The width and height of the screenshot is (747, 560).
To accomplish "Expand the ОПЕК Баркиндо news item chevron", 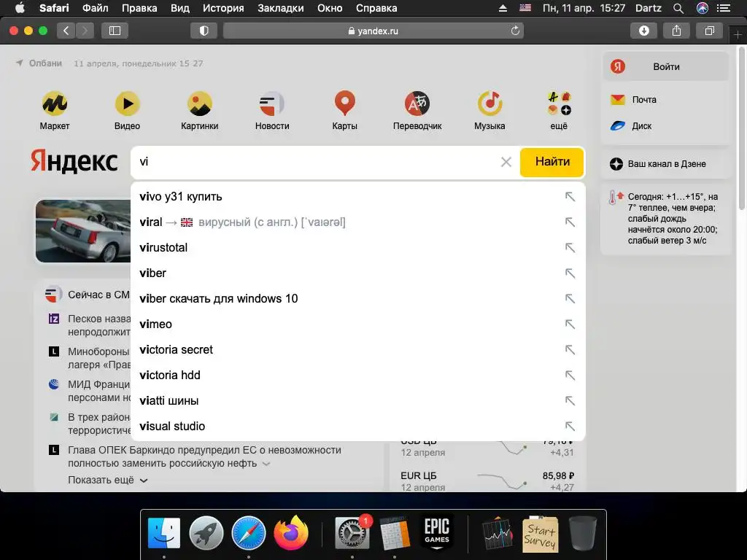I will tap(266, 464).
